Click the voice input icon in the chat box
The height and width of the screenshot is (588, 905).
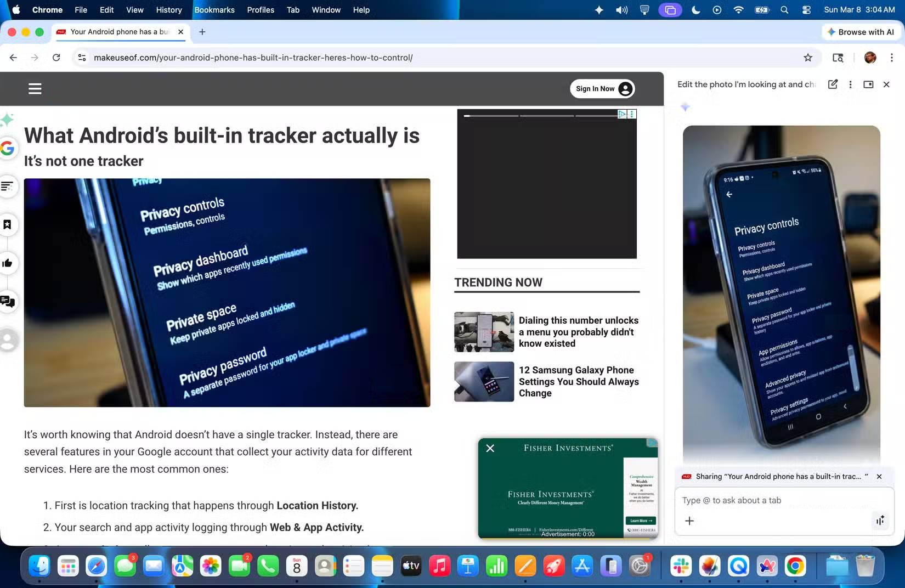tap(880, 521)
